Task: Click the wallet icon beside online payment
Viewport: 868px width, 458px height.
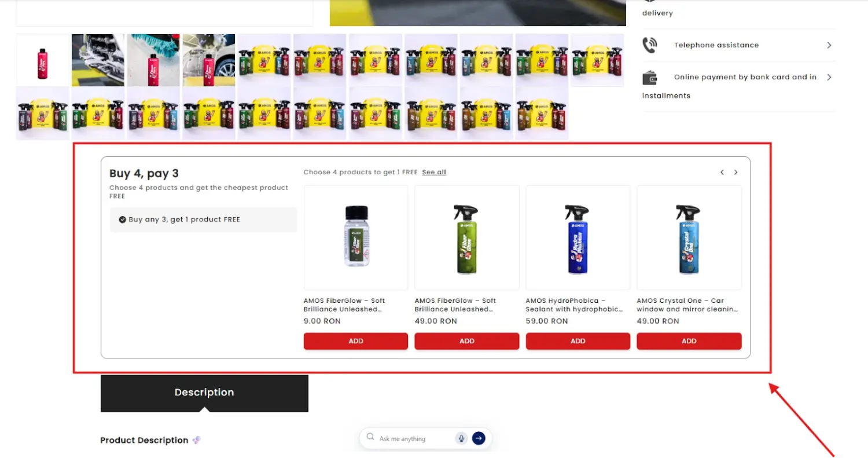Action: (x=650, y=77)
